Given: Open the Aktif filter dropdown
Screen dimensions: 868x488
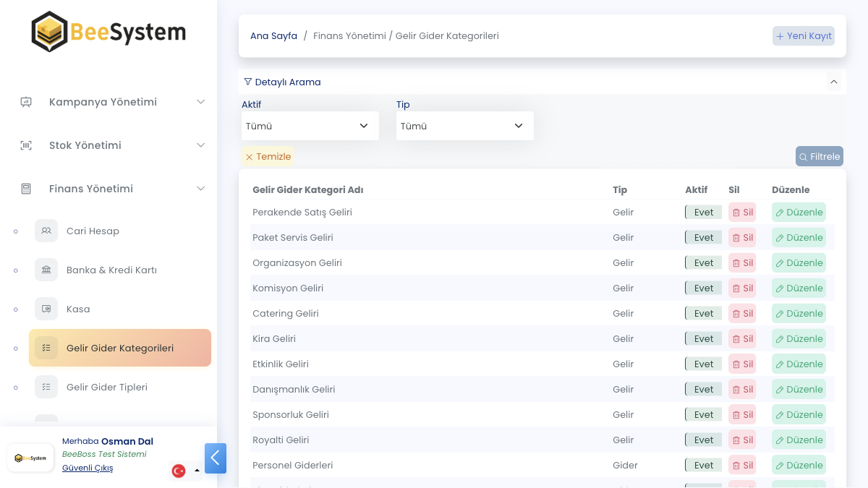Looking at the screenshot, I should (310, 126).
